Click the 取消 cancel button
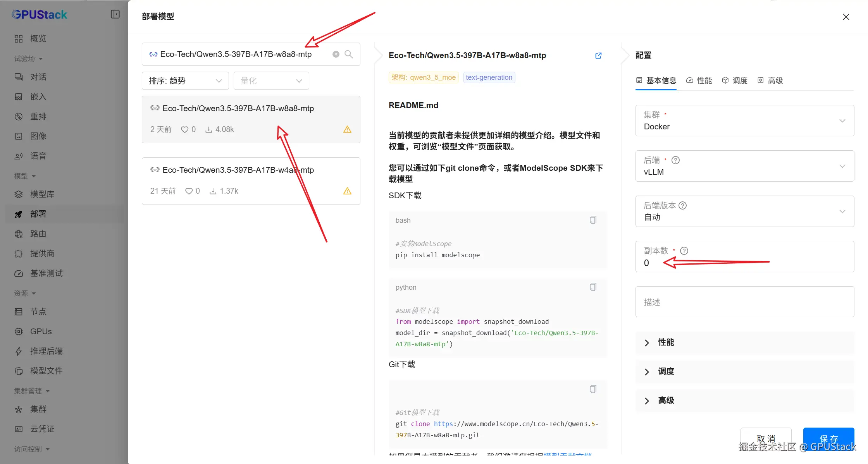 [x=766, y=438]
